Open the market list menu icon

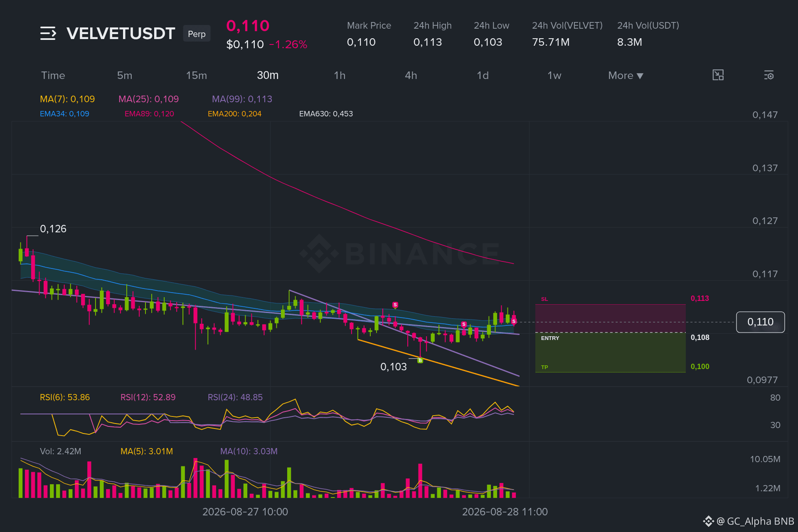pyautogui.click(x=48, y=33)
